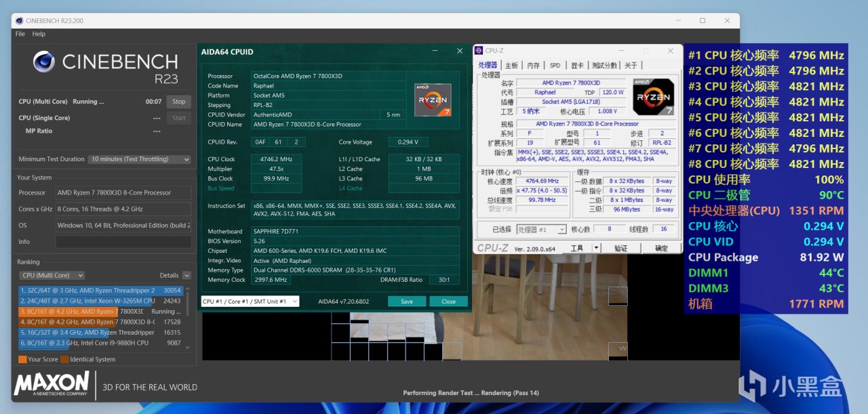The height and width of the screenshot is (414, 868).
Task: Switch to the 关于 tab in CPU-Z
Action: point(631,66)
